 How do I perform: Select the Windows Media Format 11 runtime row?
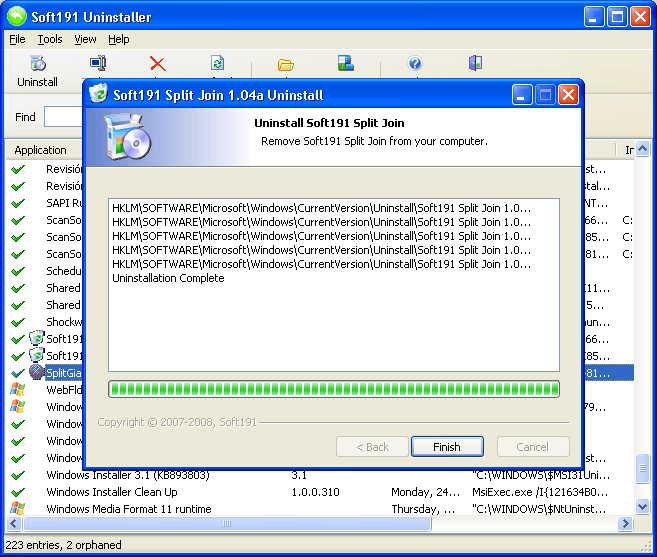click(319, 509)
